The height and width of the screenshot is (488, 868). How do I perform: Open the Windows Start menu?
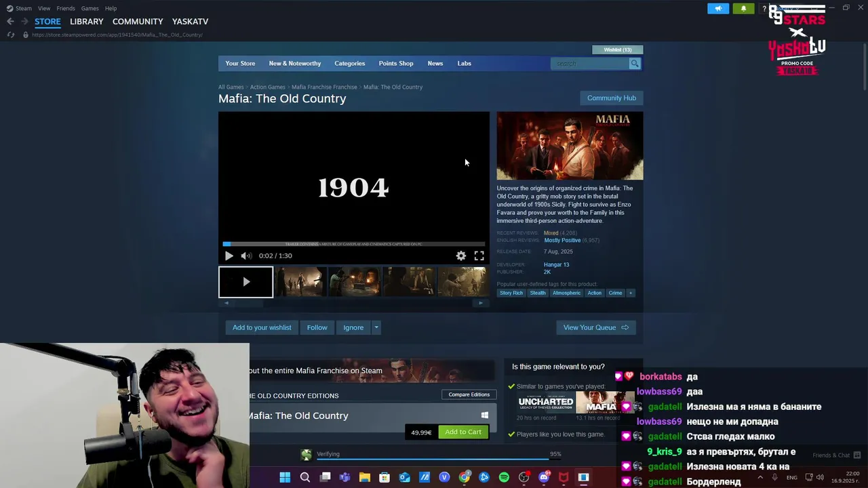click(x=285, y=477)
